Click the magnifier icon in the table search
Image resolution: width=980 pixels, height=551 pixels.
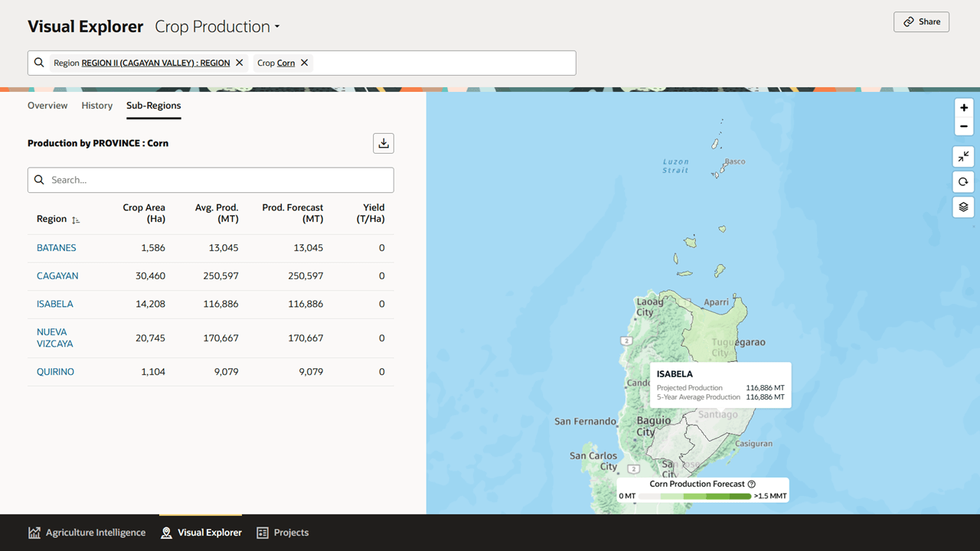coord(39,179)
